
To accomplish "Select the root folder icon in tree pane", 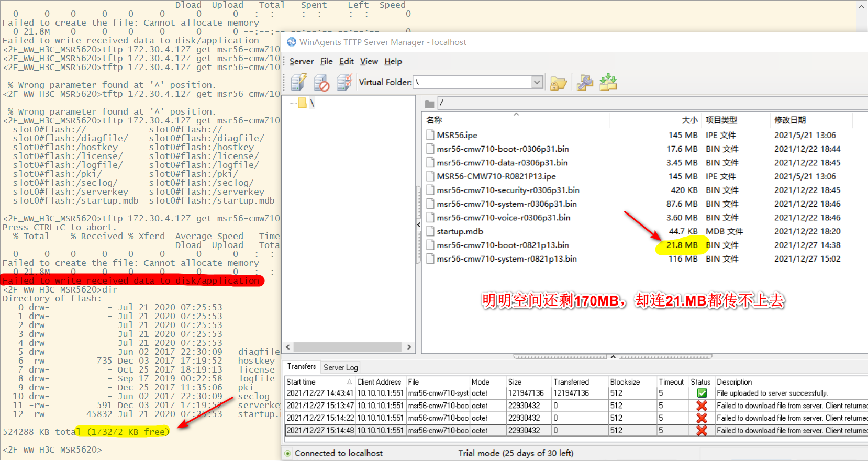I will click(x=302, y=103).
